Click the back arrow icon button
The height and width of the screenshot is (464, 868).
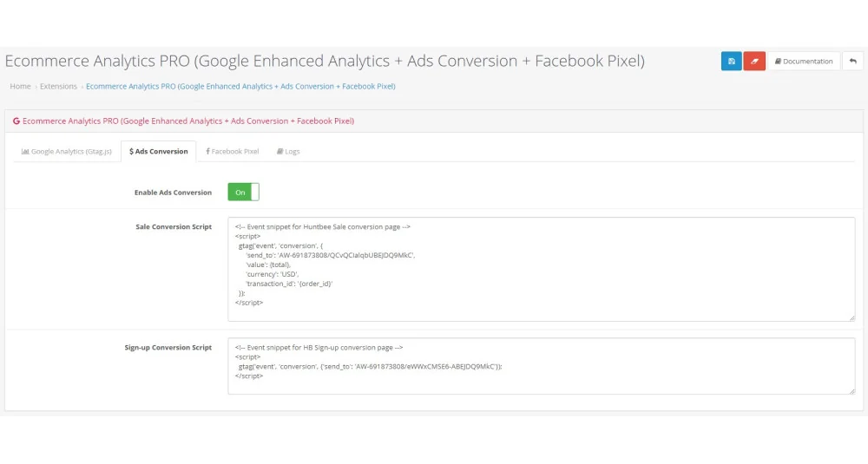[x=852, y=61]
